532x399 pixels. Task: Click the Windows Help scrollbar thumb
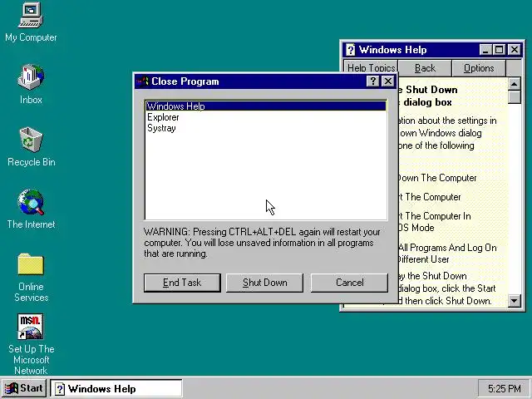coord(515,97)
